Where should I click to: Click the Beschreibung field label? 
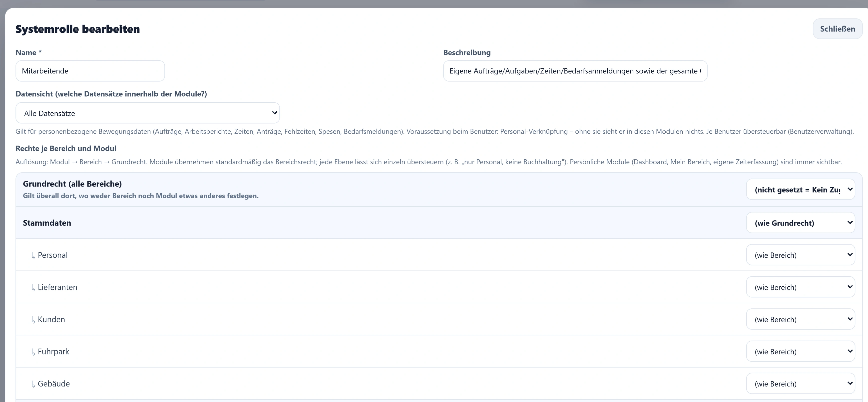click(x=467, y=52)
